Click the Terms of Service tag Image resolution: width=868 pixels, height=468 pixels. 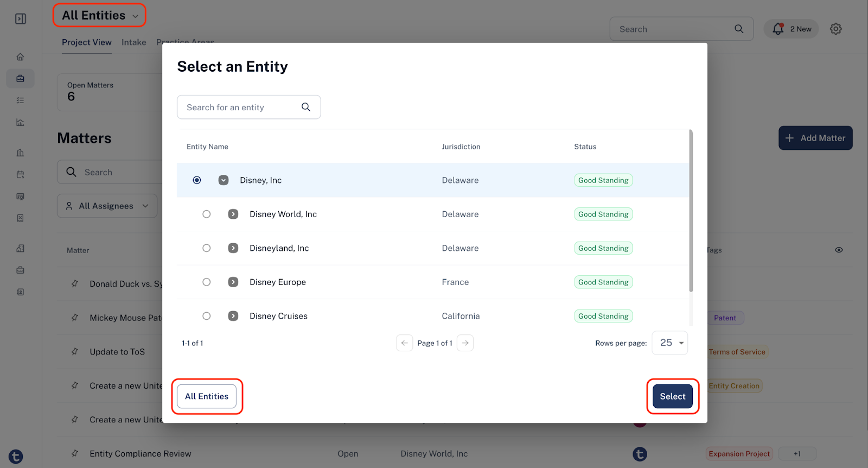(x=737, y=352)
